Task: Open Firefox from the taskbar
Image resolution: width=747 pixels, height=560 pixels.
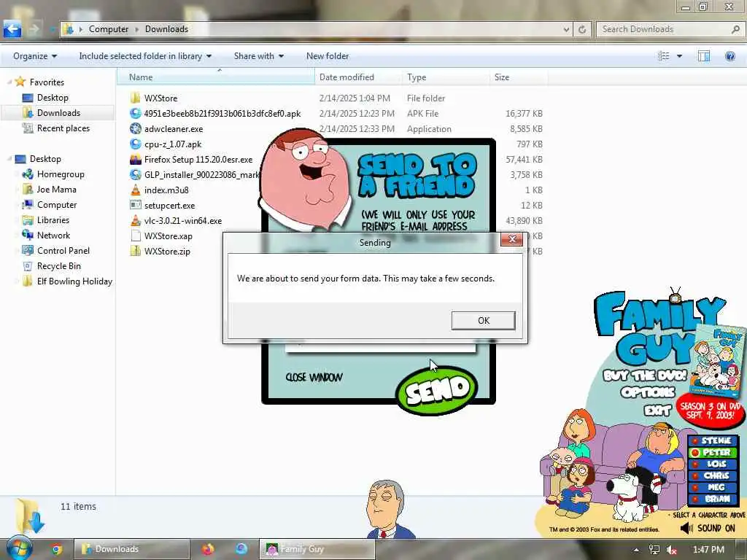Action: point(208,549)
